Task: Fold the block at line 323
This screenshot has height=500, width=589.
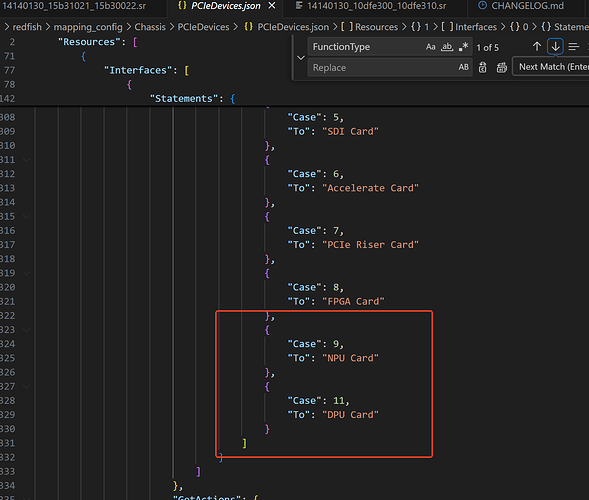Action: (x=26, y=330)
